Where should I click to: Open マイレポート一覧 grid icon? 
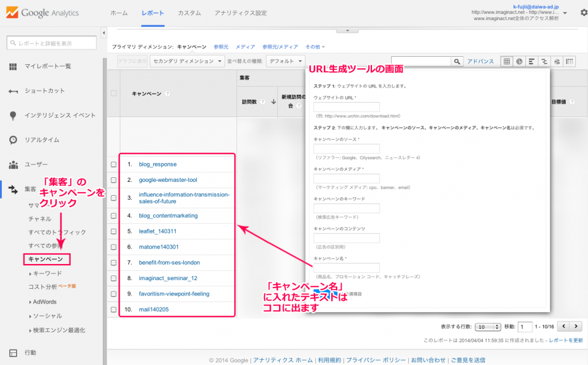point(13,67)
